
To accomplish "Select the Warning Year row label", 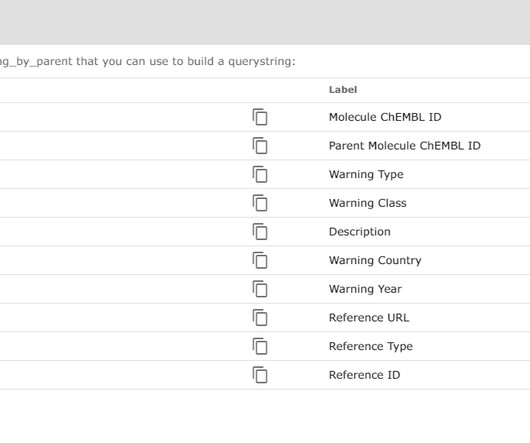I will (365, 289).
